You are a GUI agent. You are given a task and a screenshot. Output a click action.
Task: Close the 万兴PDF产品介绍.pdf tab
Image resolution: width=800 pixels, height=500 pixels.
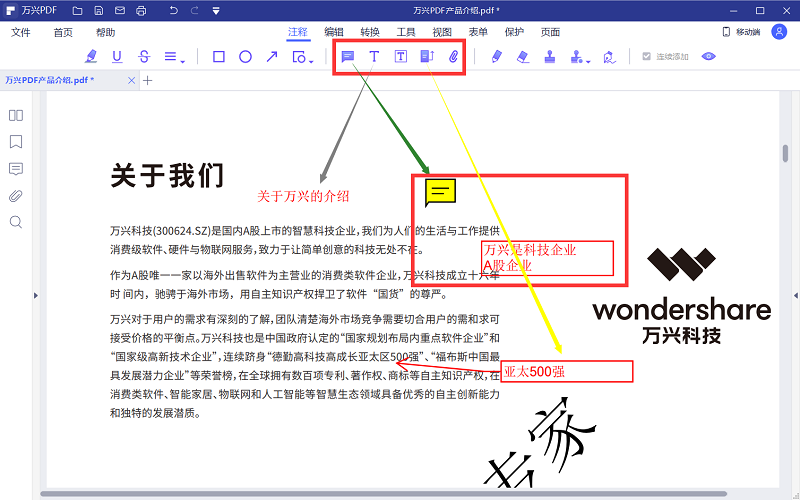[133, 80]
